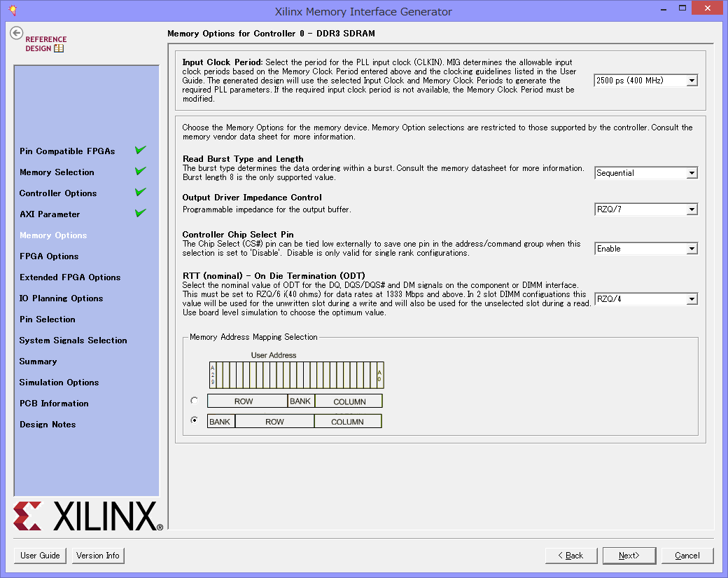Select BANK-ROW-COLUMN address mapping radio button
Viewport: 728px width, 578px height.
pos(195,421)
